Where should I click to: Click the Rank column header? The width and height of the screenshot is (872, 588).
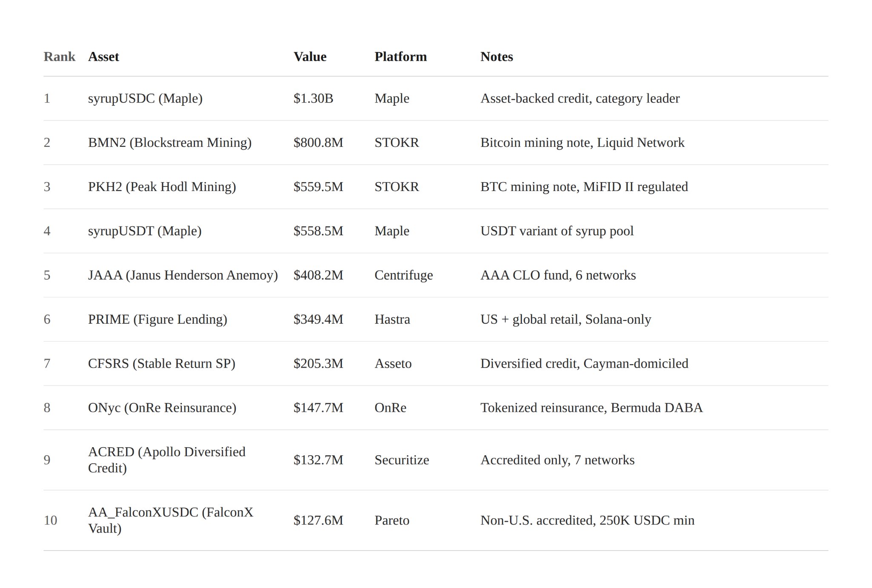pos(59,57)
